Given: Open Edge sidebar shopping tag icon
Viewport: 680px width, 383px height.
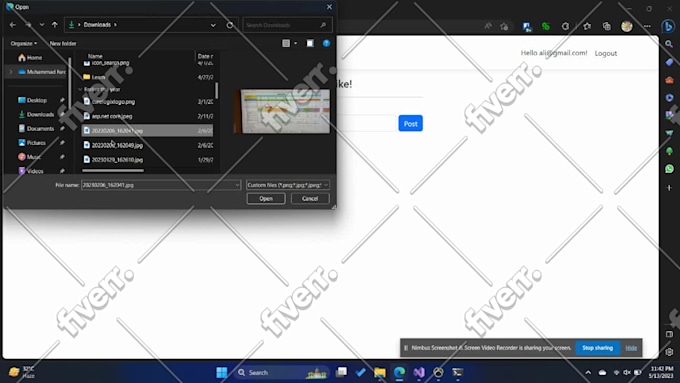Looking at the screenshot, I should click(x=669, y=62).
